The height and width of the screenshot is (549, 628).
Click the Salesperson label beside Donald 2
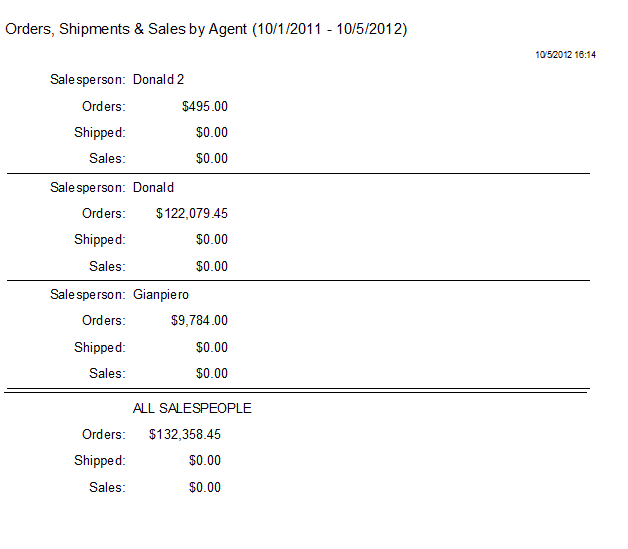click(88, 79)
